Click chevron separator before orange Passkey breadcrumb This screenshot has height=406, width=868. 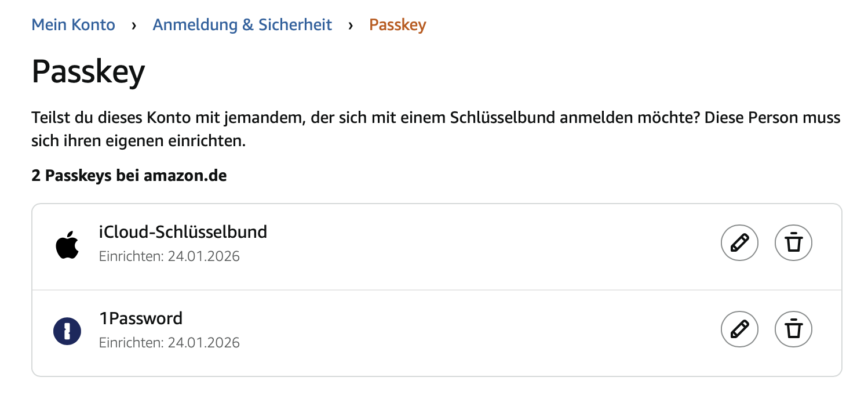[351, 26]
